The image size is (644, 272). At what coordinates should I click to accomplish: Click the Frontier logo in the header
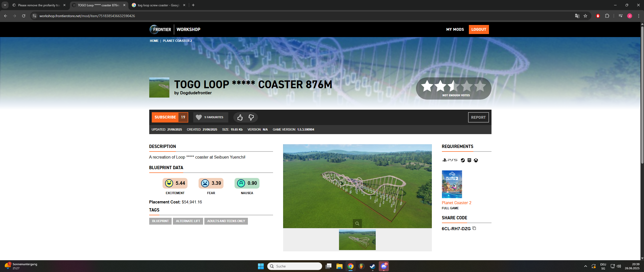coord(160,29)
